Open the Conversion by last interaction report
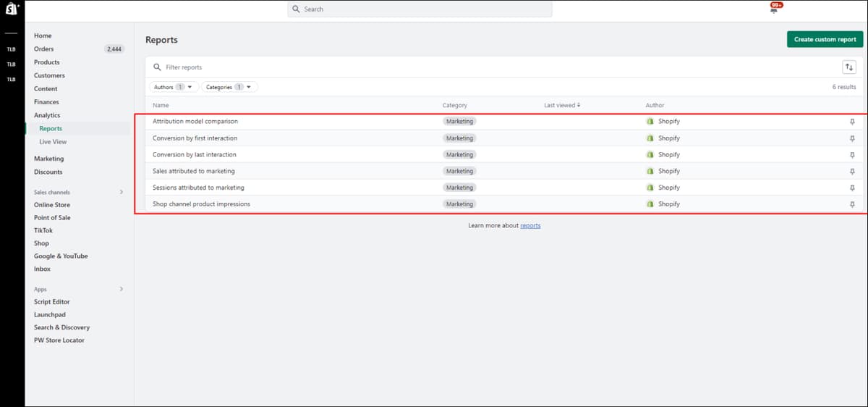868x407 pixels. [194, 155]
